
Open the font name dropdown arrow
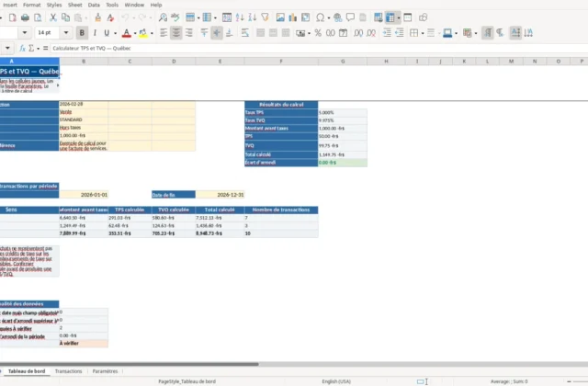click(x=25, y=33)
